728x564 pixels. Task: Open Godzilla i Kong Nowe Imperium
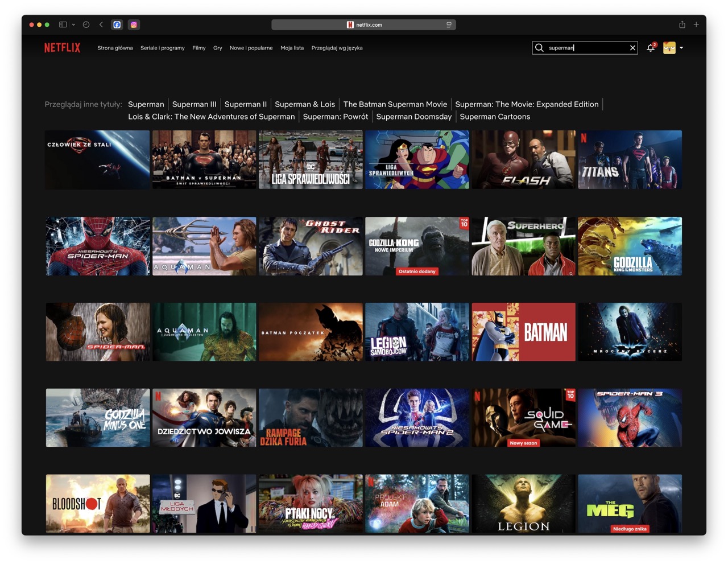(x=417, y=246)
